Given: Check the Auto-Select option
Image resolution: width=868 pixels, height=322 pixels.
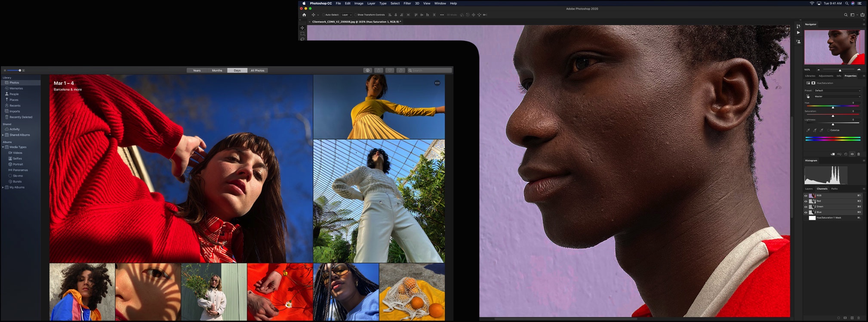Looking at the screenshot, I should [x=323, y=15].
